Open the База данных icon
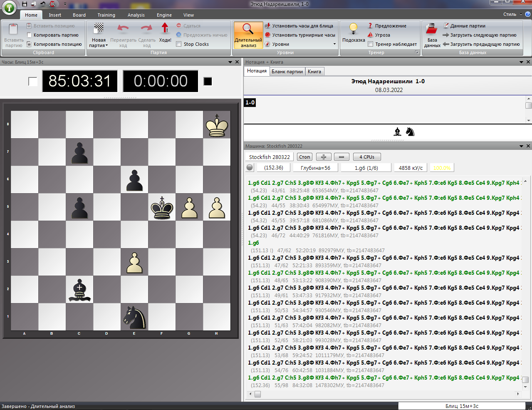 pyautogui.click(x=432, y=29)
